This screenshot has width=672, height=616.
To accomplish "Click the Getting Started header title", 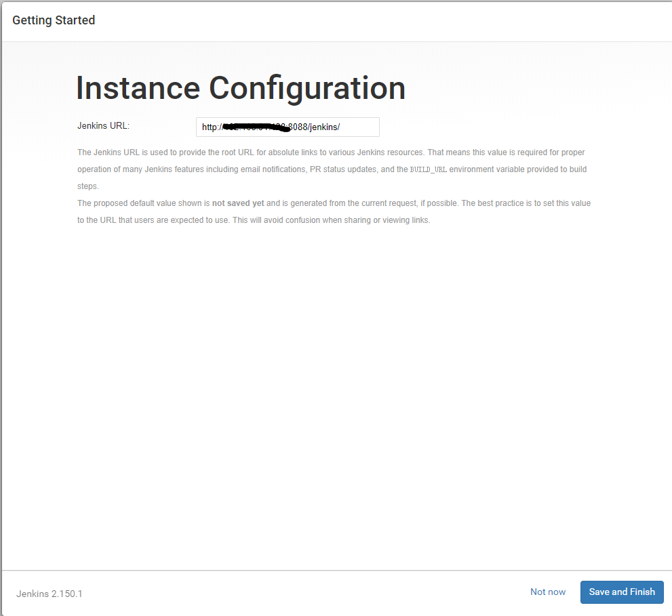I will coord(54,20).
